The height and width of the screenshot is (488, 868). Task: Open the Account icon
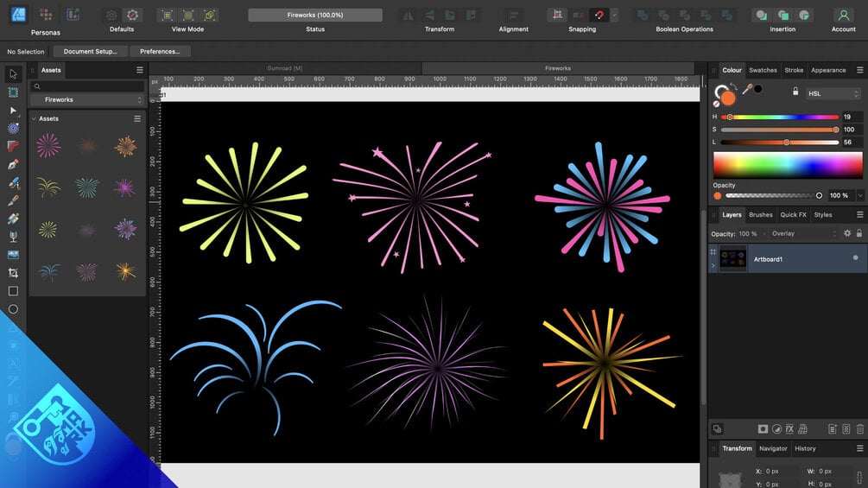843,15
